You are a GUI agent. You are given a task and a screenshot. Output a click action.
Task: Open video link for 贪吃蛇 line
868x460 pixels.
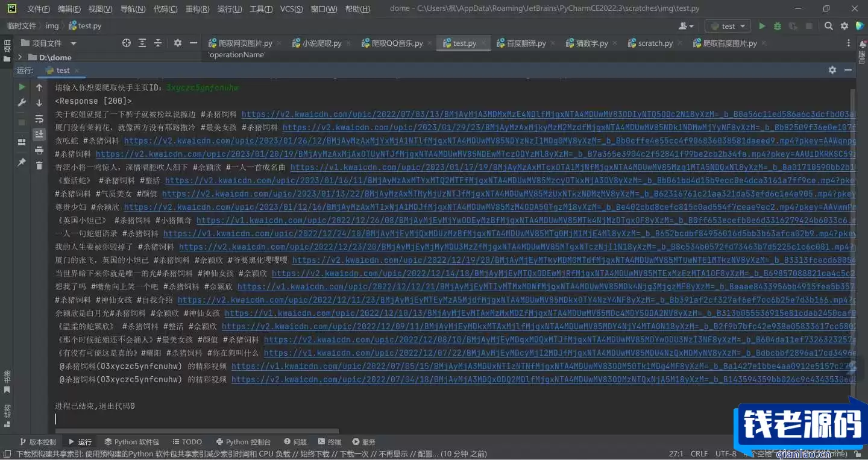click(x=489, y=140)
